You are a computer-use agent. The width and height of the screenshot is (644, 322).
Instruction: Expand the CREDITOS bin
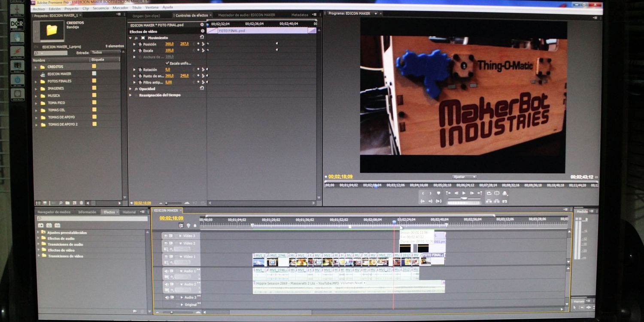(36, 67)
